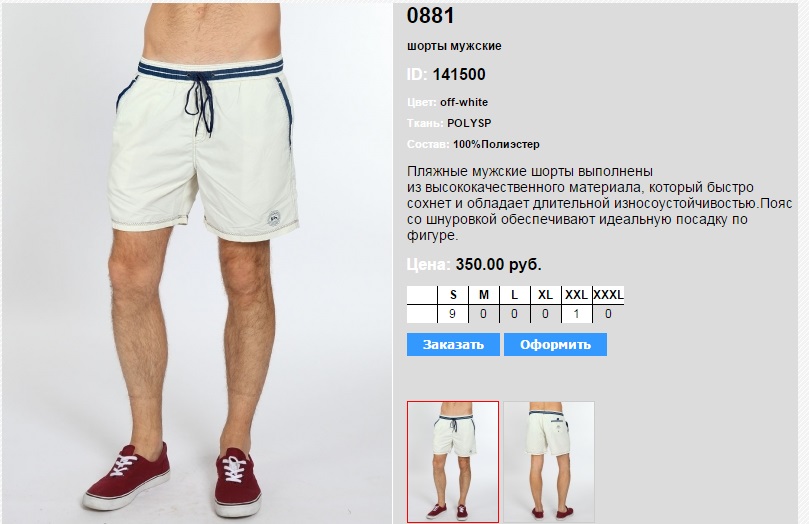Click the Заказать button
The image size is (809, 524).
pos(453,345)
